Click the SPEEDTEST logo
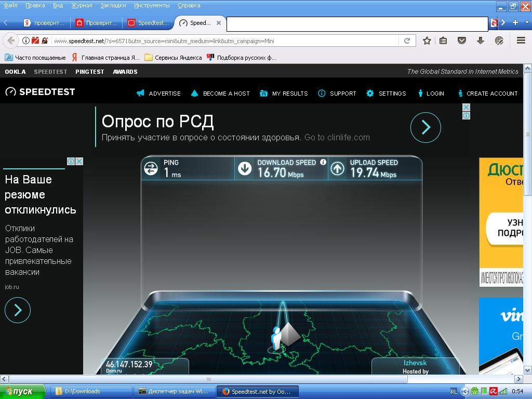The image size is (532, 399). coord(40,91)
